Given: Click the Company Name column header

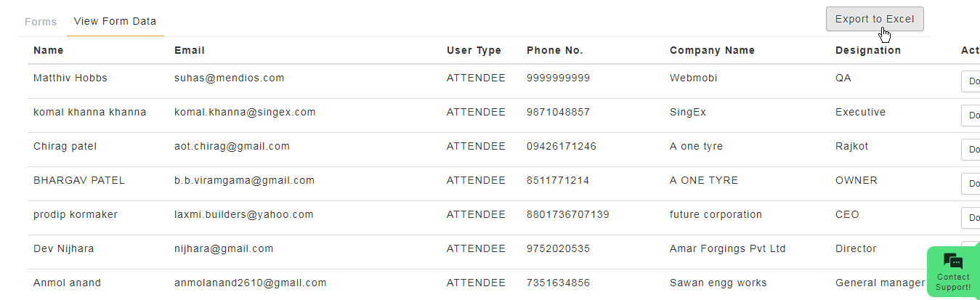Looking at the screenshot, I should point(712,50).
